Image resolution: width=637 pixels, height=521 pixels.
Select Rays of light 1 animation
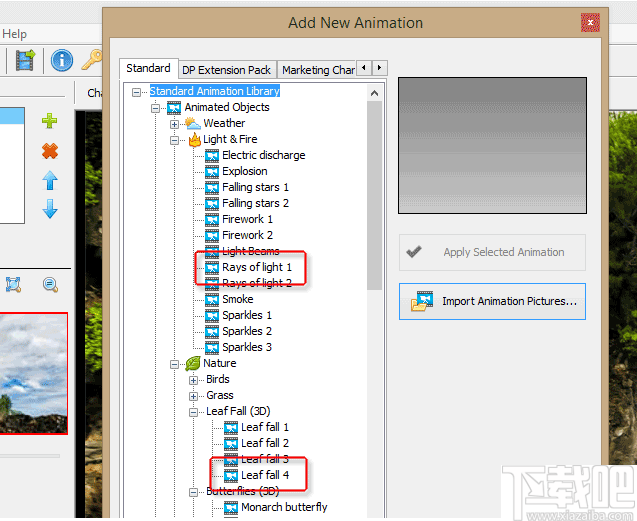tap(257, 267)
